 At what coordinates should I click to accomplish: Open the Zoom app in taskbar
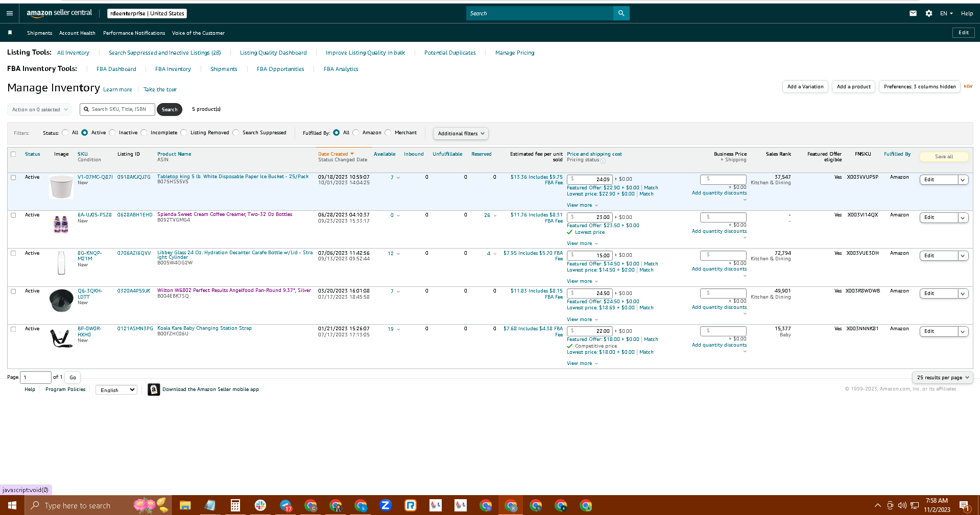(386, 505)
